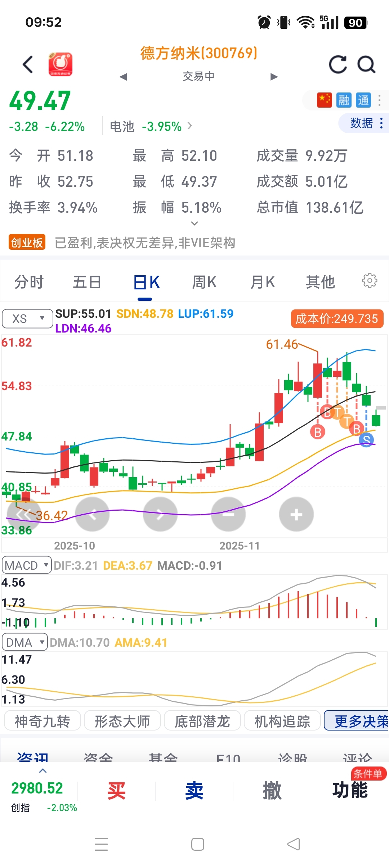The width and height of the screenshot is (389, 868).
Task: Tap 已盈利,表决权无差异,非VIE架构 description text
Action: coord(145,243)
